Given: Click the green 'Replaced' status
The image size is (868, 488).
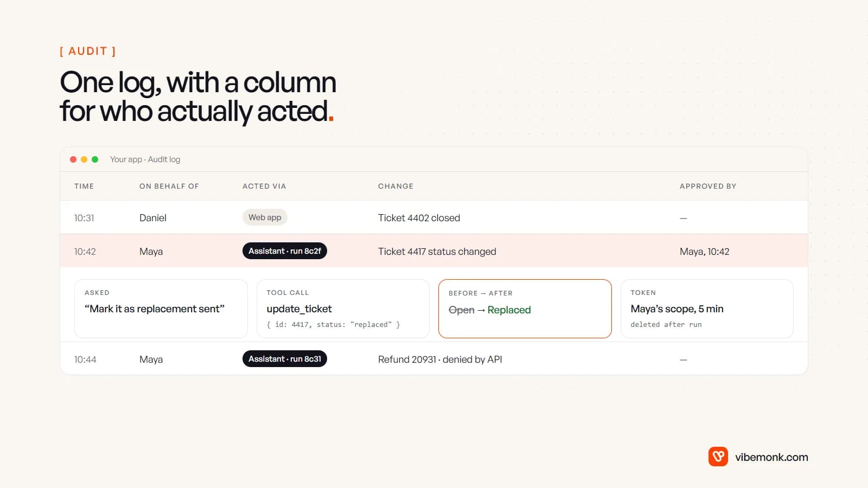Looking at the screenshot, I should pos(509,310).
